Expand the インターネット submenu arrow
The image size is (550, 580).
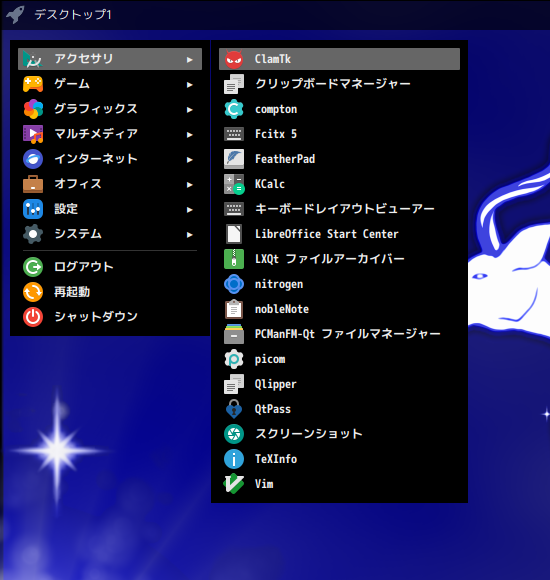pyautogui.click(x=190, y=160)
